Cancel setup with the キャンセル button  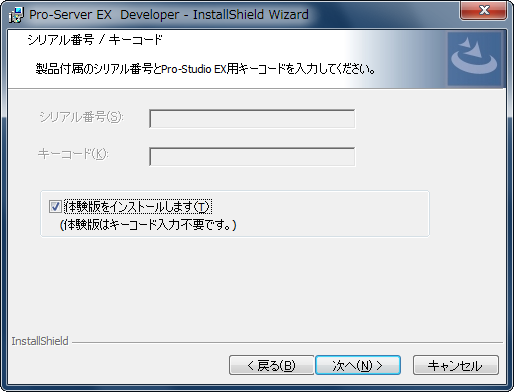click(456, 365)
